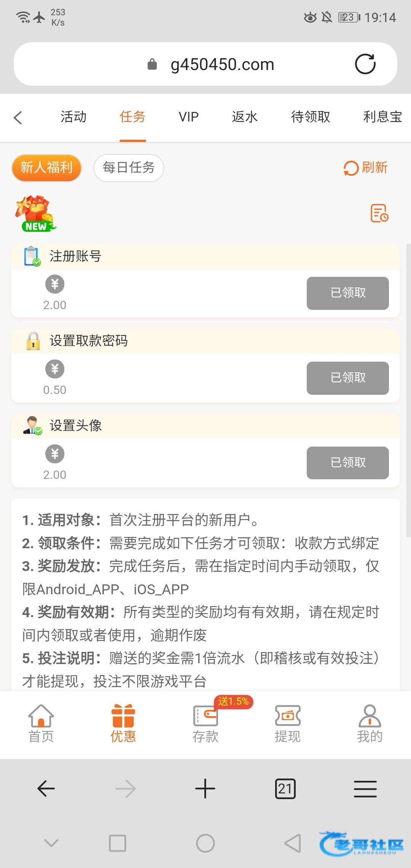Open the 返水 tab
This screenshot has width=411, height=868.
245,117
